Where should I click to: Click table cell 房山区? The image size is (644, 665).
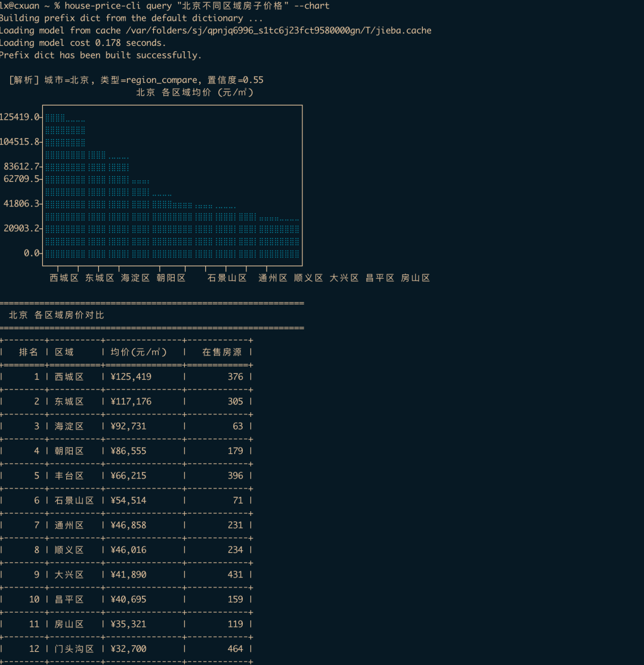tap(69, 624)
